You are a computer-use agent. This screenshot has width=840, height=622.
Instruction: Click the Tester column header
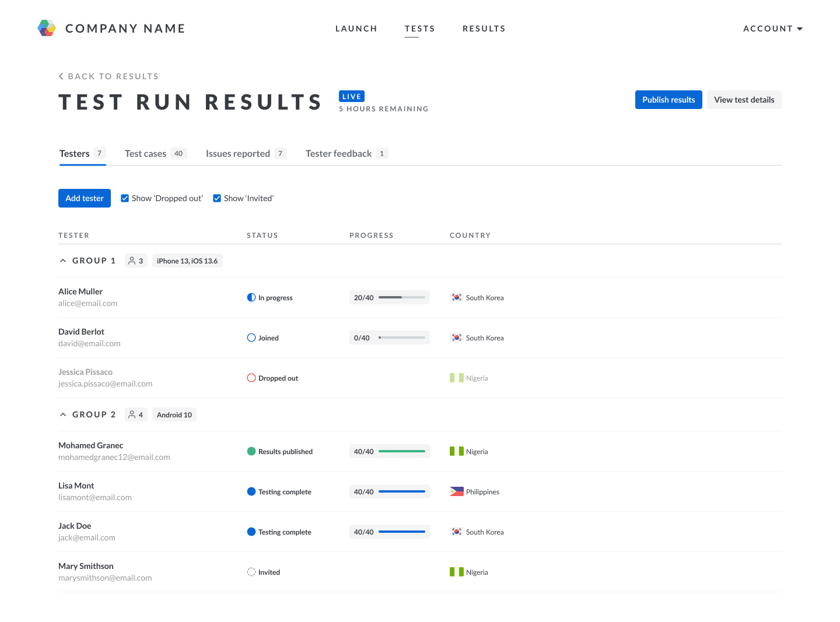(74, 236)
